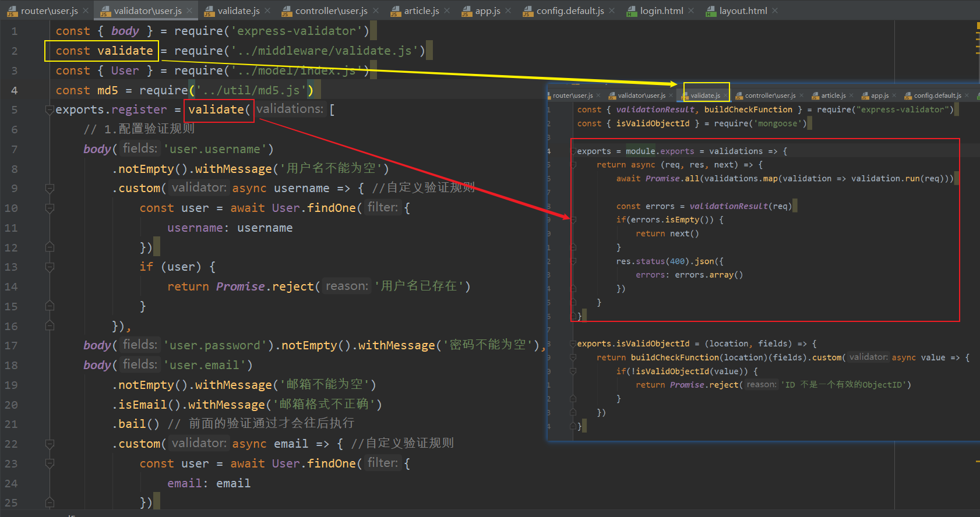Close the login.html tab
The width and height of the screenshot is (980, 517).
691,10
